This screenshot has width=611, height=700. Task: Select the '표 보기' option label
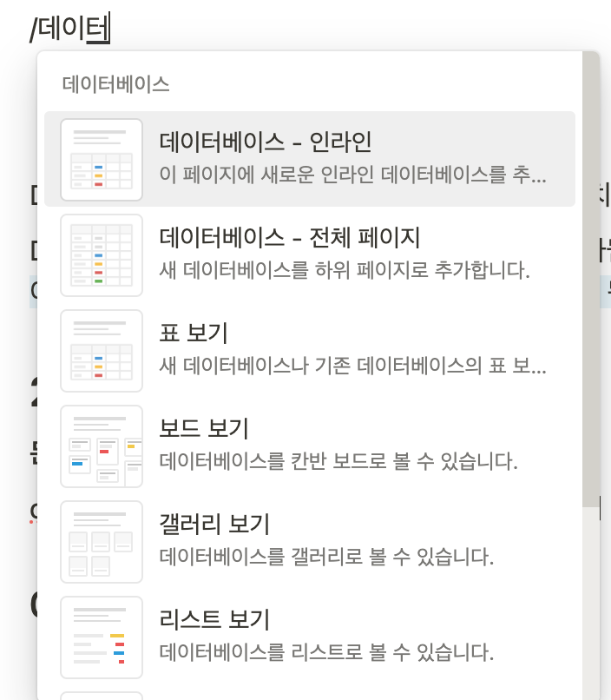point(194,333)
